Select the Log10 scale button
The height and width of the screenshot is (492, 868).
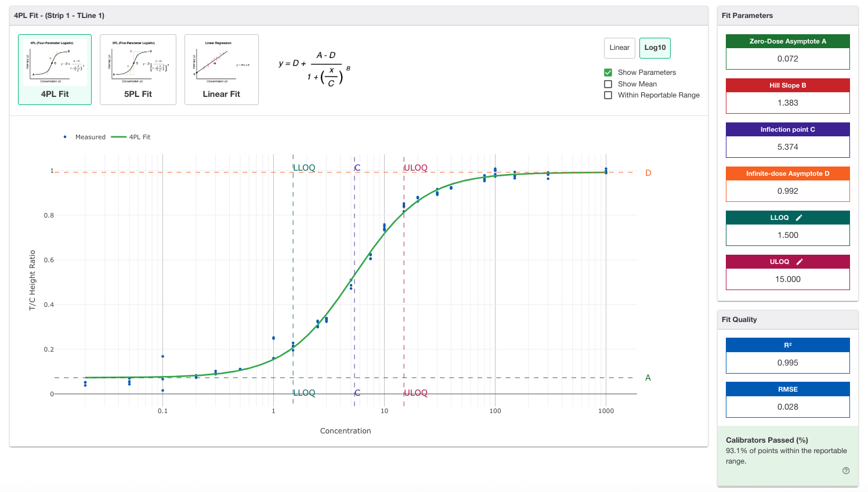[655, 48]
